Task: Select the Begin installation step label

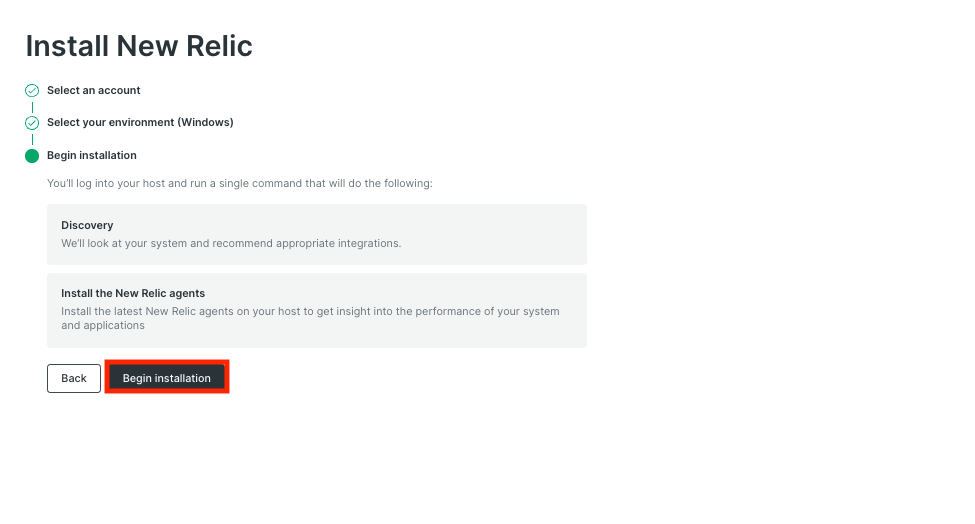Action: tap(92, 156)
